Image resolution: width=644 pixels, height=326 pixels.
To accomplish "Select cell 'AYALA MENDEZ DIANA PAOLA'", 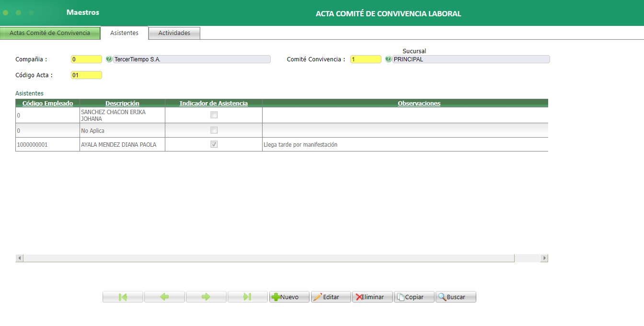I will [122, 144].
